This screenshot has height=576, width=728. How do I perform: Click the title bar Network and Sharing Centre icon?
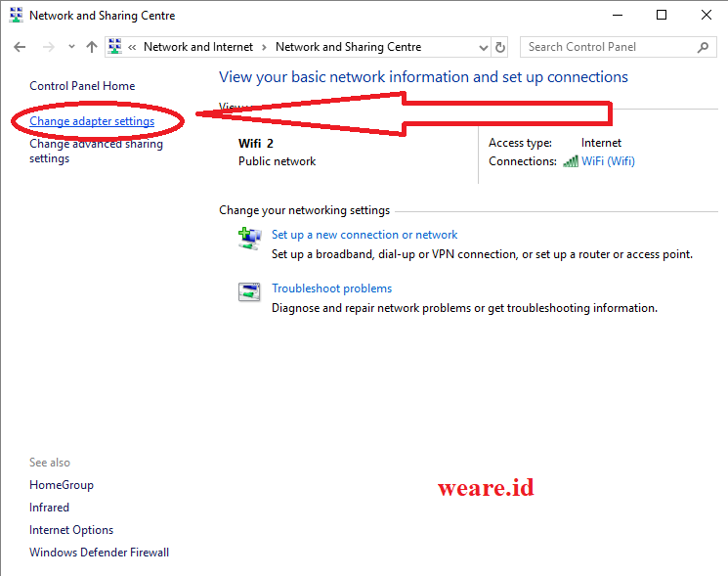[x=17, y=15]
